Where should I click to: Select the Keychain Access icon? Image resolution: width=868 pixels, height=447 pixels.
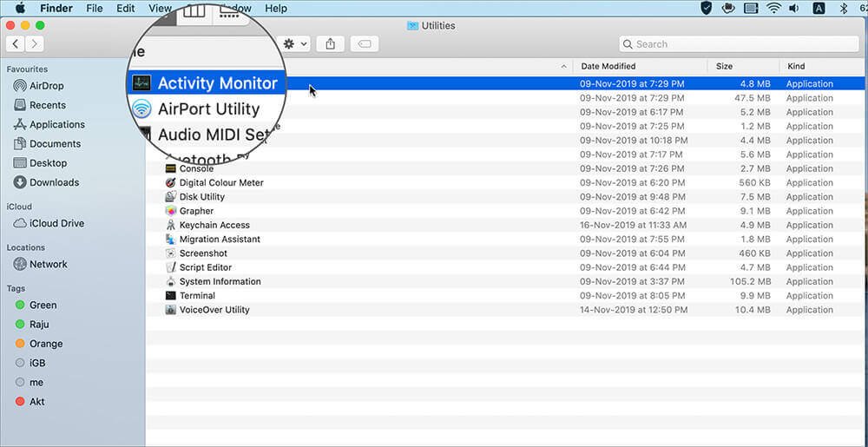tap(170, 225)
